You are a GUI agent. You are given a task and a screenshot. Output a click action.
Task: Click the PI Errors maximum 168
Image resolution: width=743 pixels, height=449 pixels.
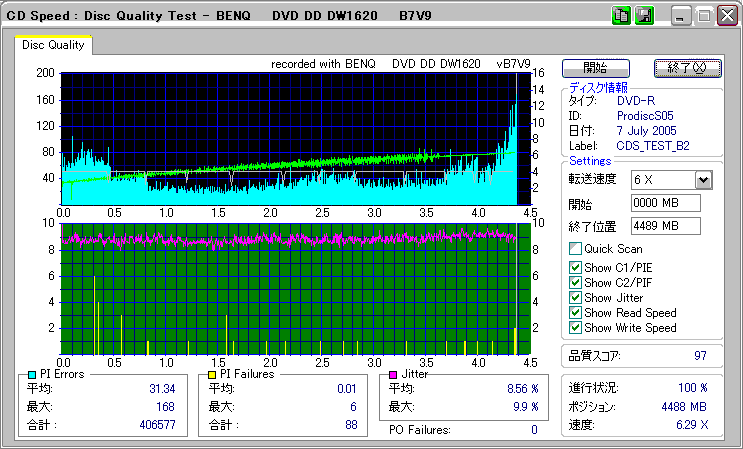(165, 407)
